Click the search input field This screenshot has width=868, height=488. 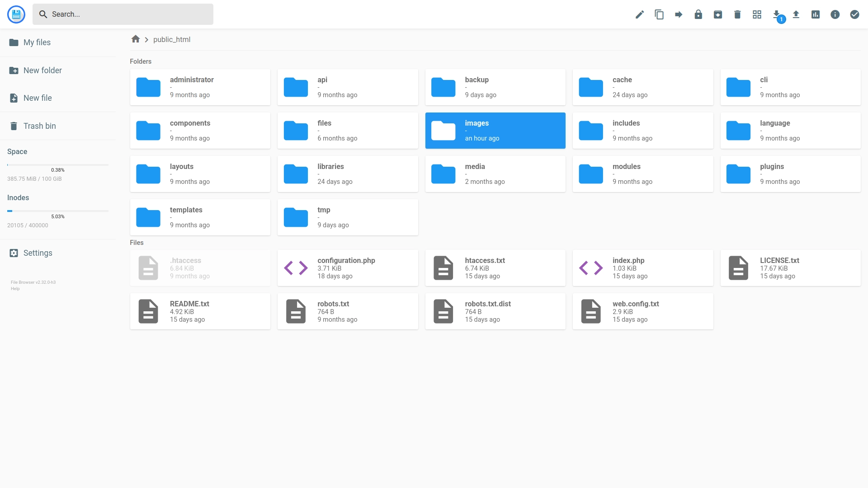point(123,14)
